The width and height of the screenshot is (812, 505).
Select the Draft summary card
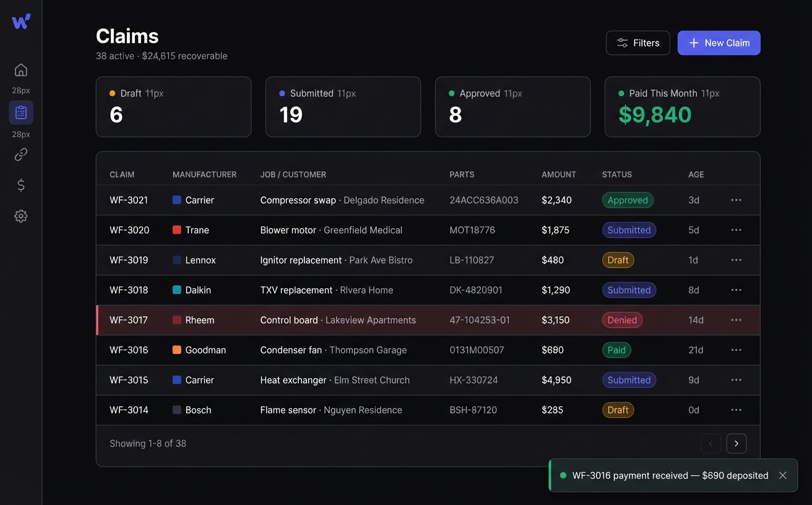click(x=173, y=106)
